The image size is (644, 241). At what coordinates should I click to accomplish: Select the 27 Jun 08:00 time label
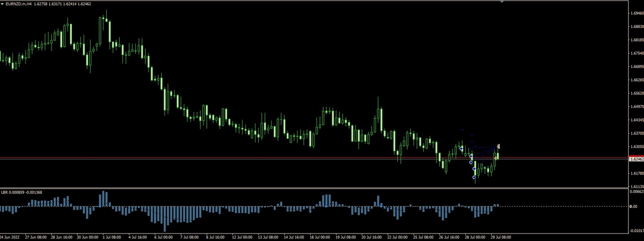click(36, 237)
